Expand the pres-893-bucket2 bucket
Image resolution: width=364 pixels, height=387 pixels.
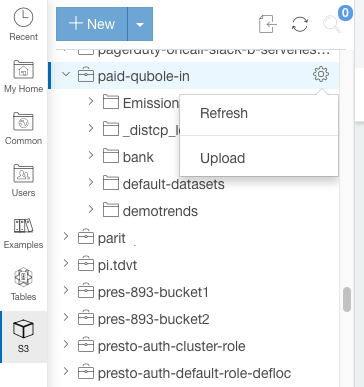click(66, 317)
